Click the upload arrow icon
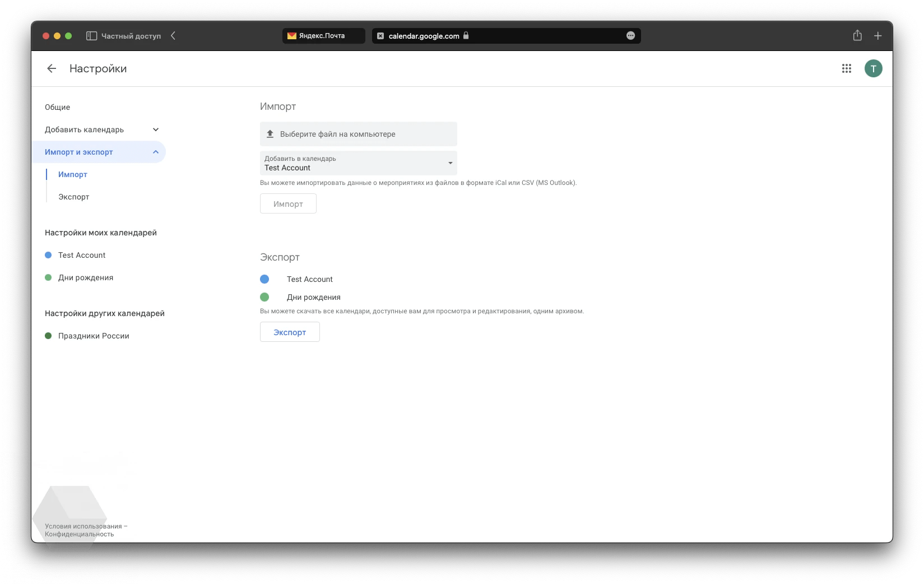 click(x=270, y=134)
